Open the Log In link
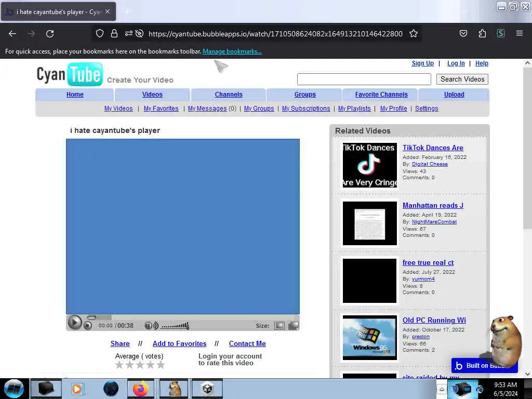532x399 pixels. tap(456, 63)
